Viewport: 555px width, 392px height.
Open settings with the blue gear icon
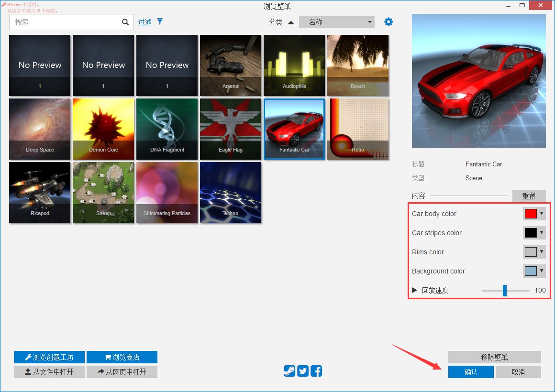coord(388,22)
